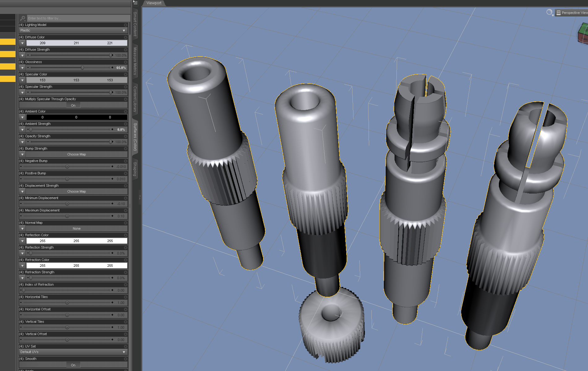Open the Lighting Model settings gear
Viewport: 588px width, 371px height.
coord(125,25)
